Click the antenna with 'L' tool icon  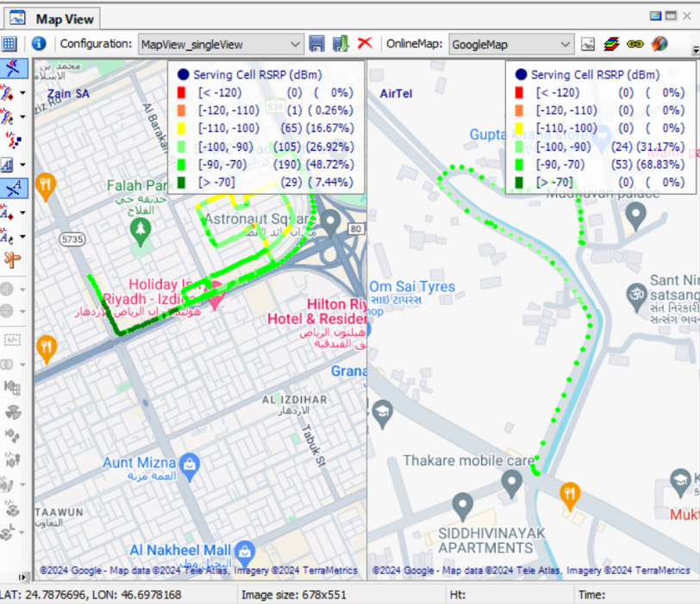pyautogui.click(x=8, y=532)
